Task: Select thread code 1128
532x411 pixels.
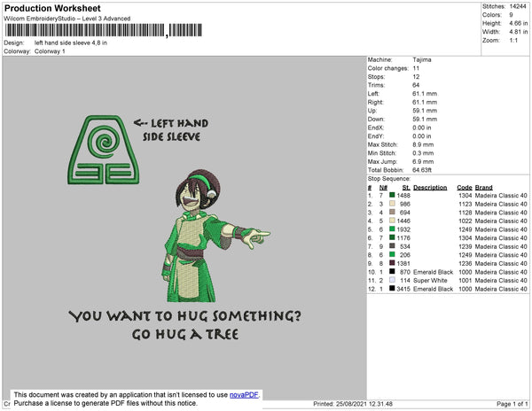Action: pos(465,213)
